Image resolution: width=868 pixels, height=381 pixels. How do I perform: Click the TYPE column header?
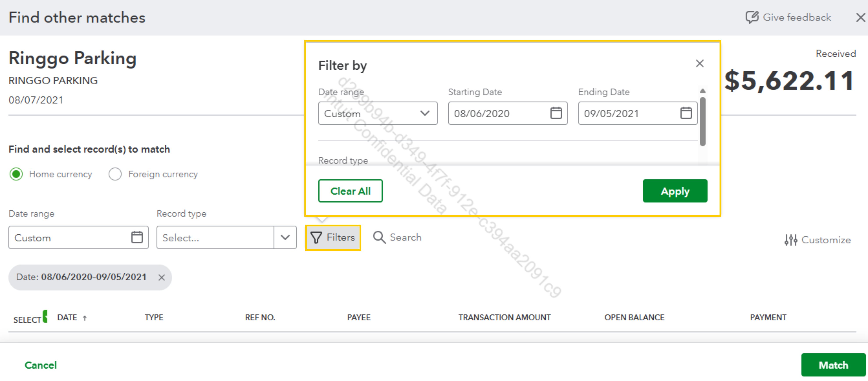pyautogui.click(x=154, y=317)
